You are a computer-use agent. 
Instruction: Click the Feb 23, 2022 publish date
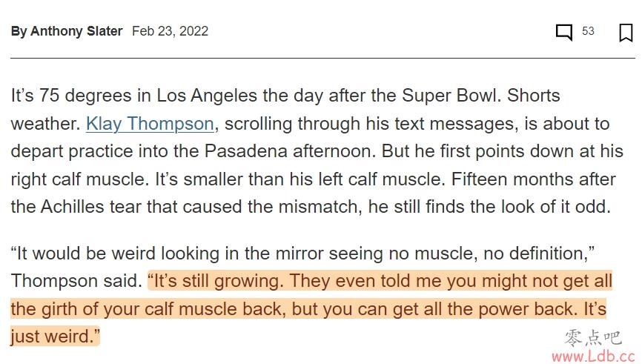(x=170, y=31)
